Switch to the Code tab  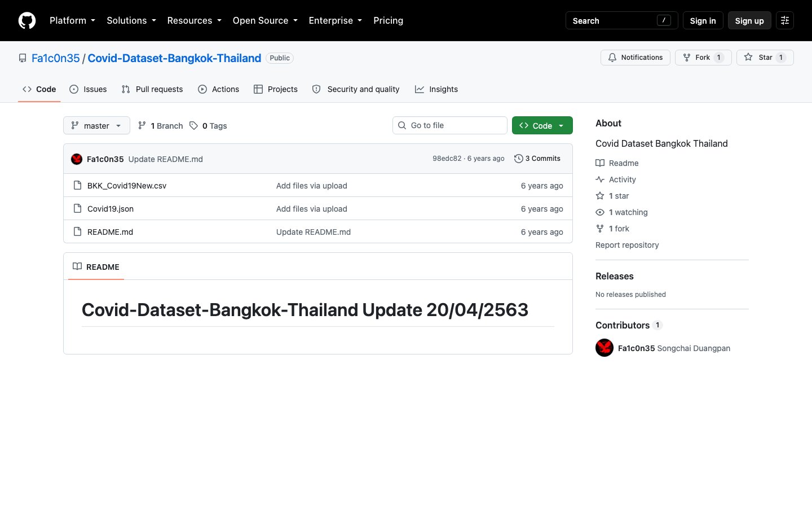pos(39,89)
